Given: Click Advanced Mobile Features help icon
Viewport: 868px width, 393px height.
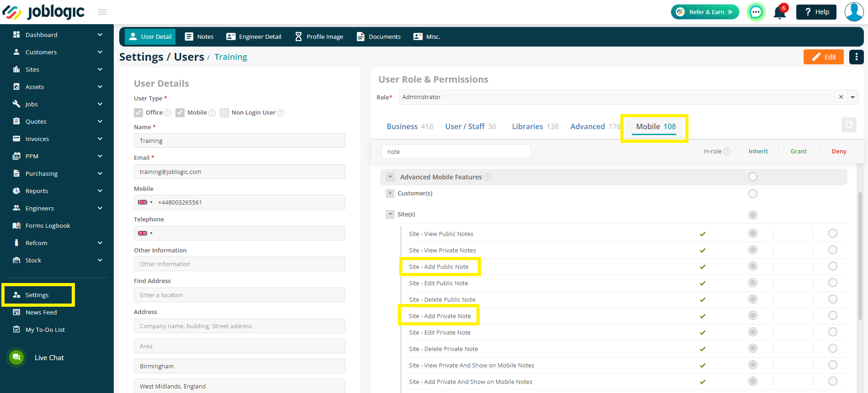Looking at the screenshot, I should click(487, 177).
